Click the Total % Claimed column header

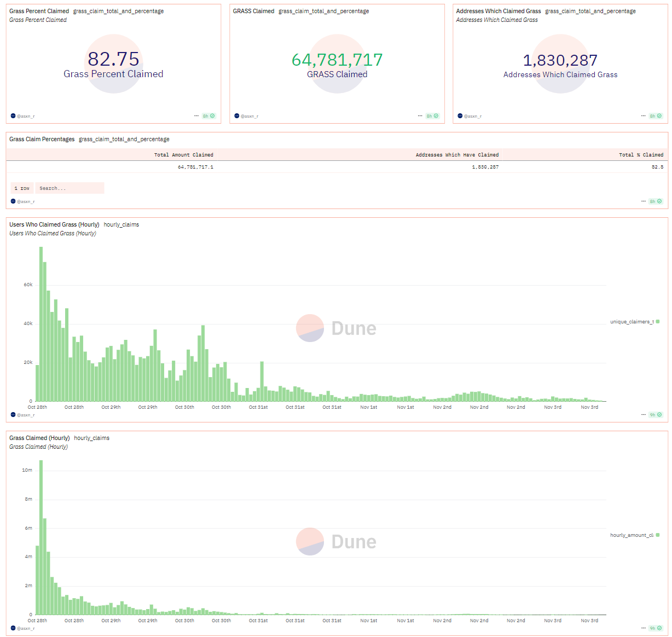point(641,155)
